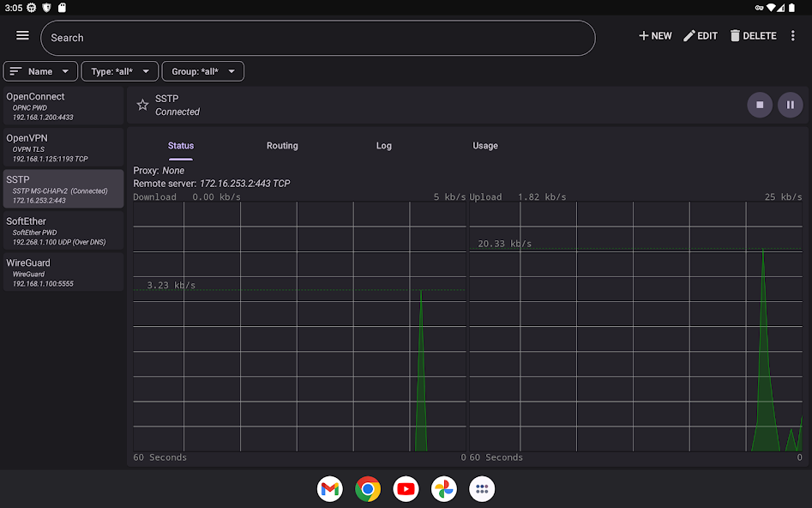Click the battery status bar icon
The width and height of the screenshot is (812, 508).
[791, 8]
